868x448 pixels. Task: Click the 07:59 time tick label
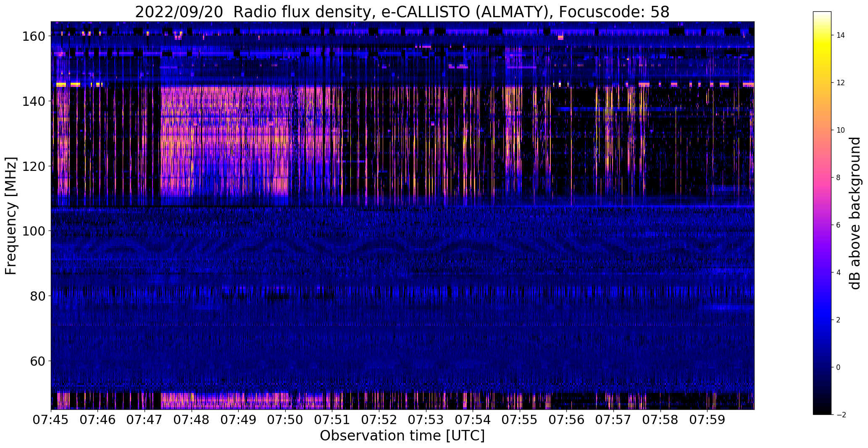707,420
